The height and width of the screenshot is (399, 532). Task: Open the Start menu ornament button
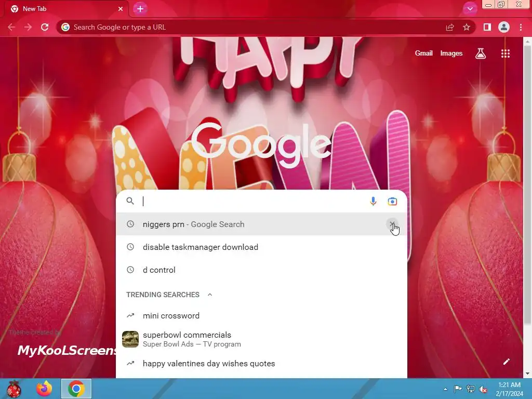click(14, 389)
